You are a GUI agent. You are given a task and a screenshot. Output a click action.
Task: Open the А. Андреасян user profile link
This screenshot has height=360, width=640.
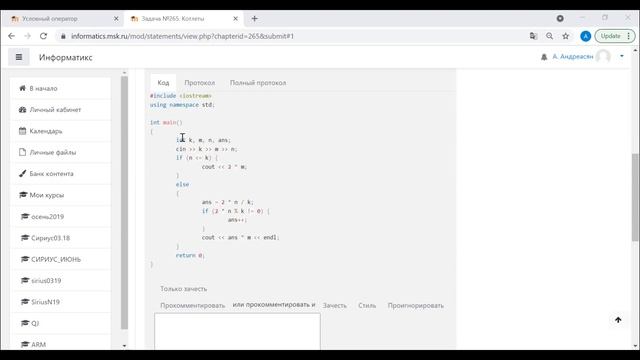[x=573, y=56]
